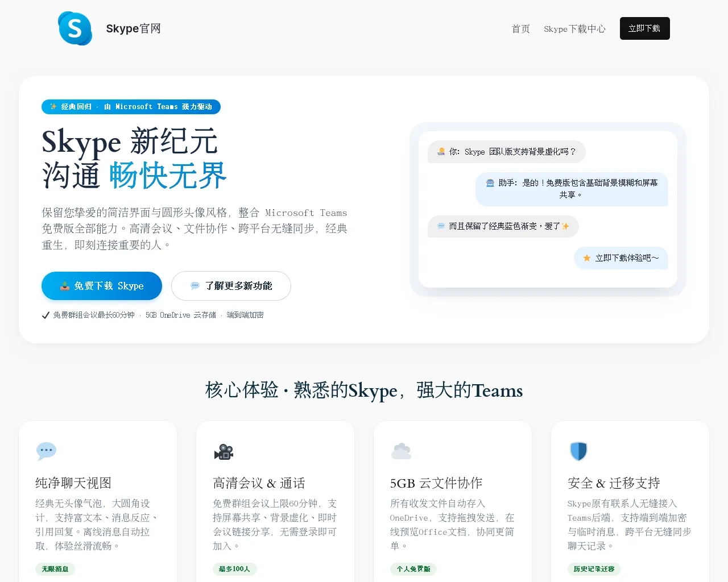Click the star icon in 立即下载体验吧 bubble
Screen dimensions: 728x582
click(x=587, y=258)
